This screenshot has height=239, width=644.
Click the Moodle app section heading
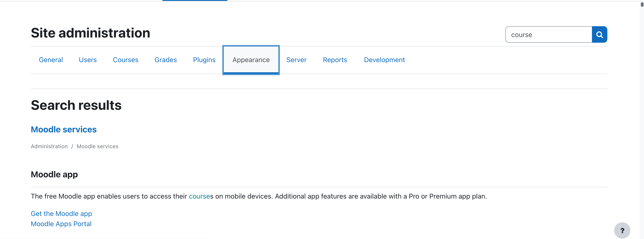54,174
